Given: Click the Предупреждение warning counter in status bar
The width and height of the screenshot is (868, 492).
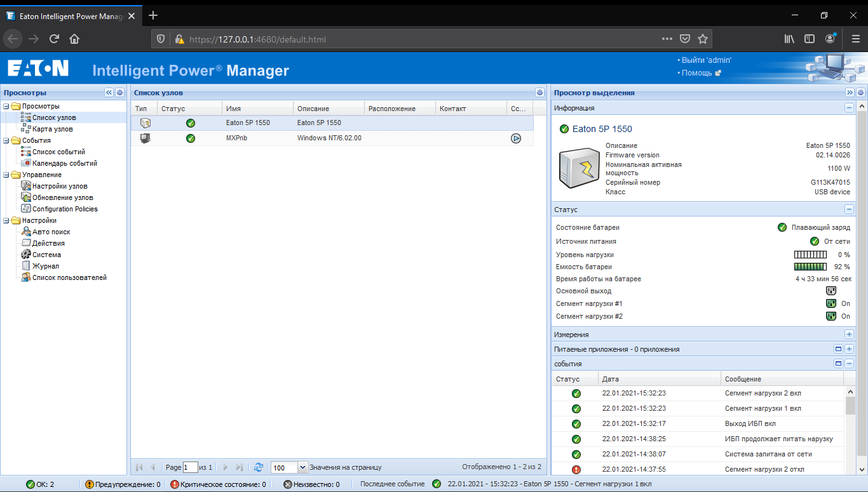Looking at the screenshot, I should click(123, 484).
